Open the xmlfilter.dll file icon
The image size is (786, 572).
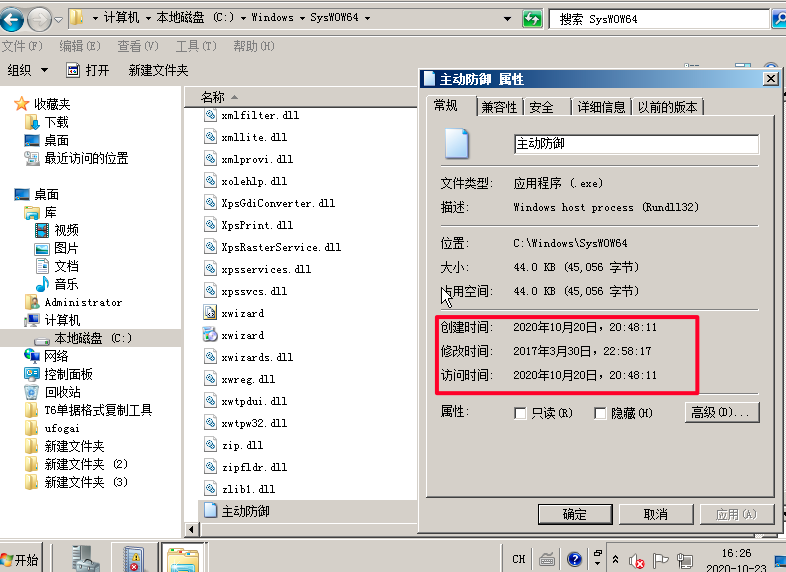[210, 115]
